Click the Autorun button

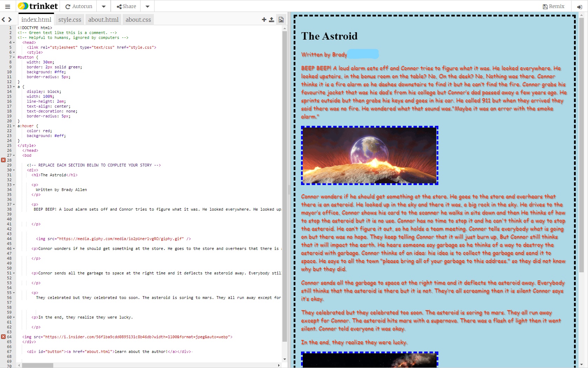[79, 6]
